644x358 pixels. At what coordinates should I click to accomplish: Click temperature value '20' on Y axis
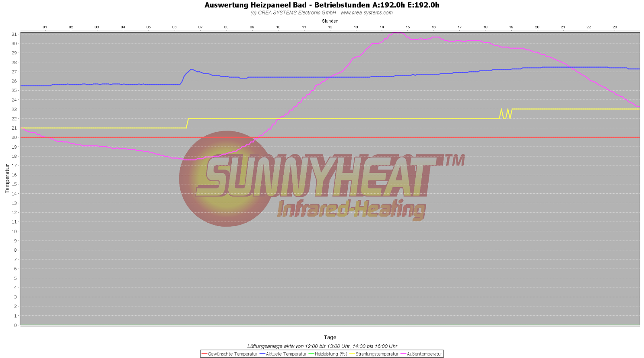(14, 137)
